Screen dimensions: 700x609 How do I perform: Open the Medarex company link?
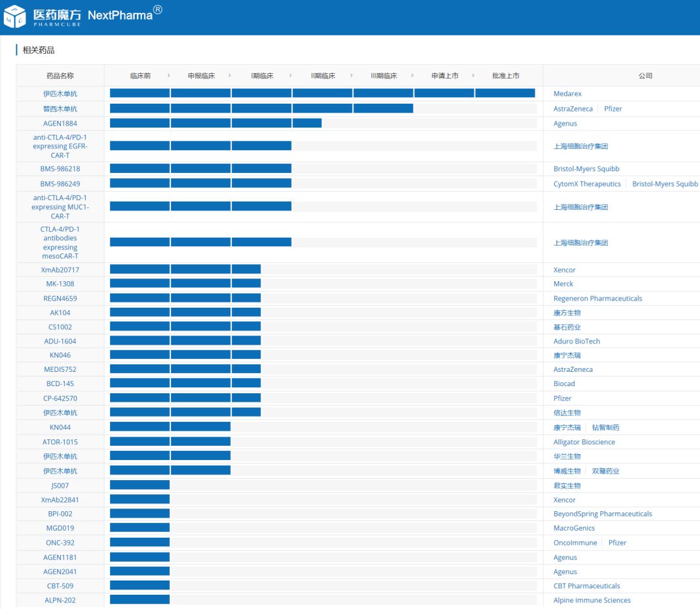[x=567, y=94]
